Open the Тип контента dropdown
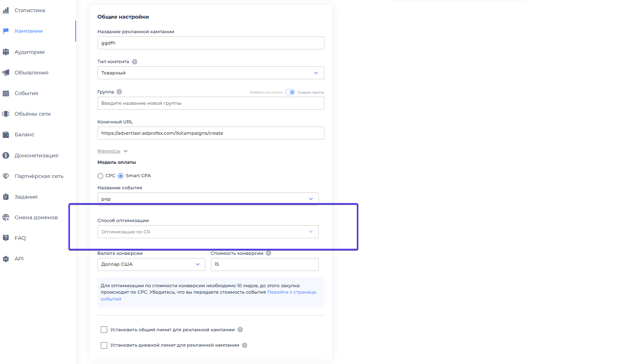The width and height of the screenshot is (644, 364). pos(210,73)
